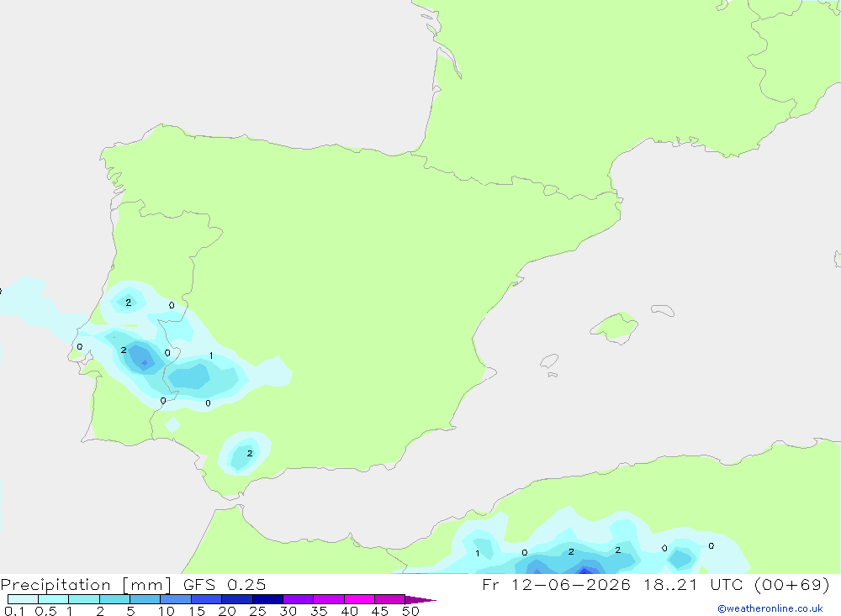Click the green Mallorca island on the map
Viewport: 841px width, 616px height.
[x=615, y=327]
